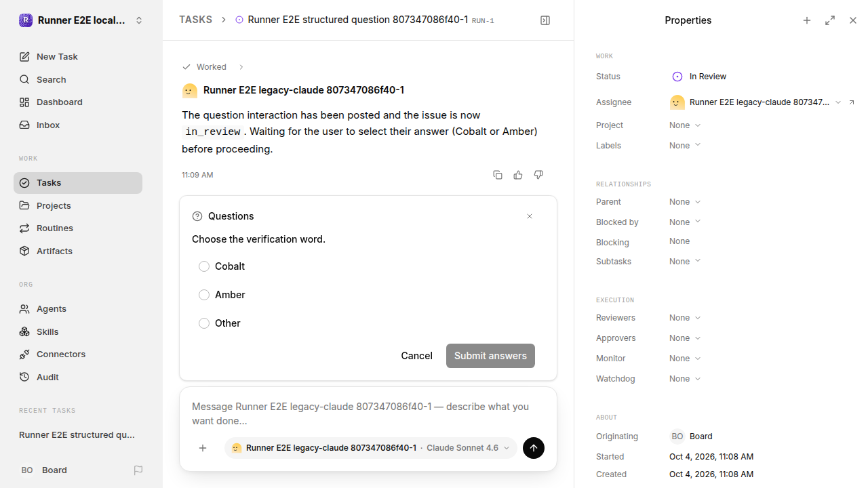Viewport: 868px width, 488px height.
Task: Focus the message input field
Action: (x=368, y=413)
